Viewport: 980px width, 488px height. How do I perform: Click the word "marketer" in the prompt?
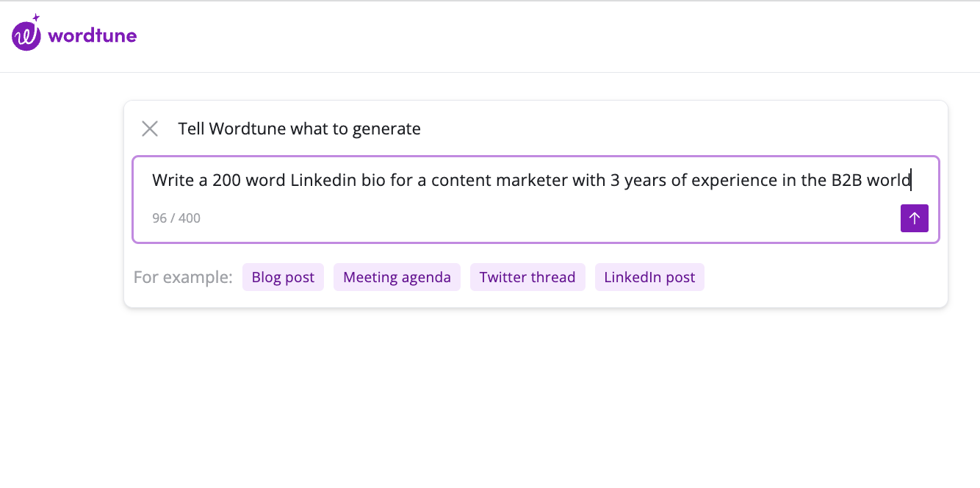point(522,180)
